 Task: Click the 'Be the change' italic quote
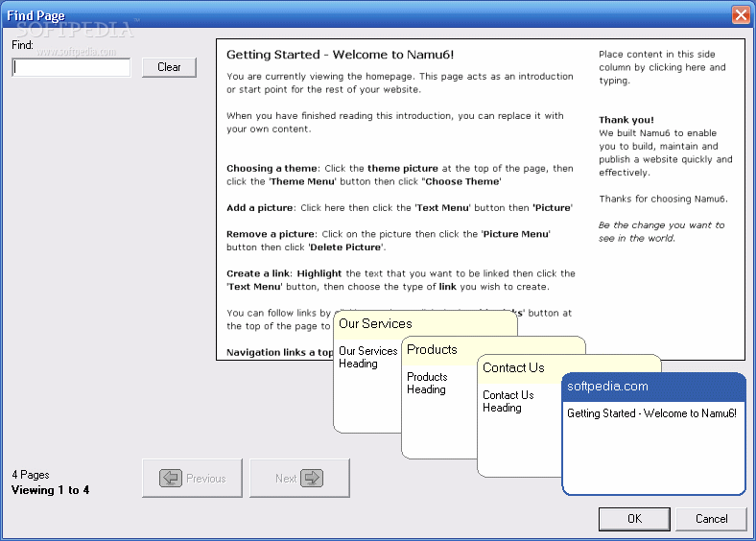pos(662,232)
